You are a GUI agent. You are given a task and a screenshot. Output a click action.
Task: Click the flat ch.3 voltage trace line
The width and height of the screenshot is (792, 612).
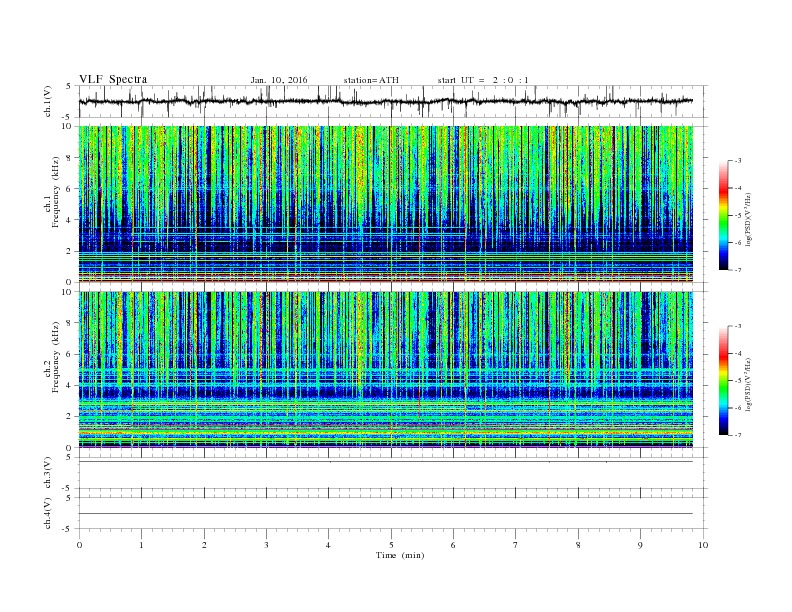pos(386,462)
